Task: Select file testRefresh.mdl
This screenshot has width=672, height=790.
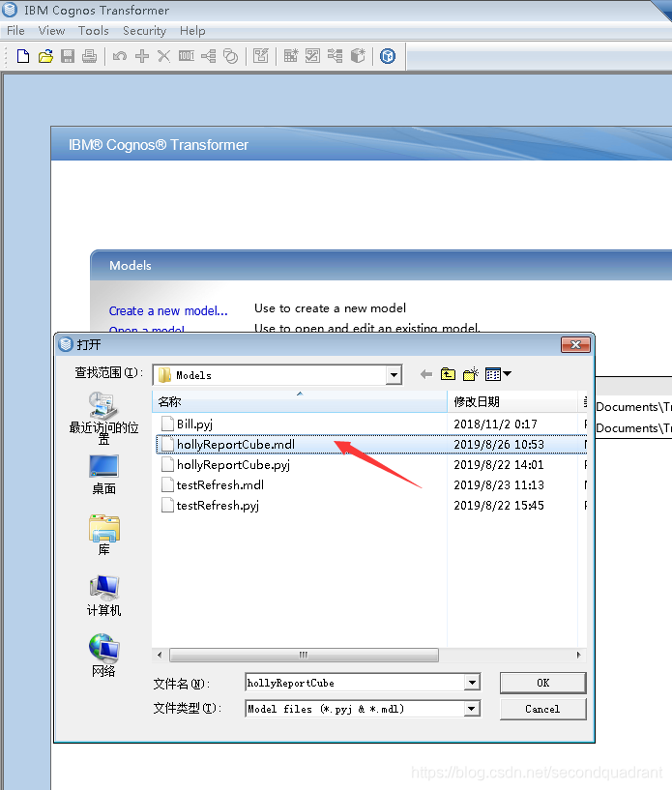Action: 213,484
